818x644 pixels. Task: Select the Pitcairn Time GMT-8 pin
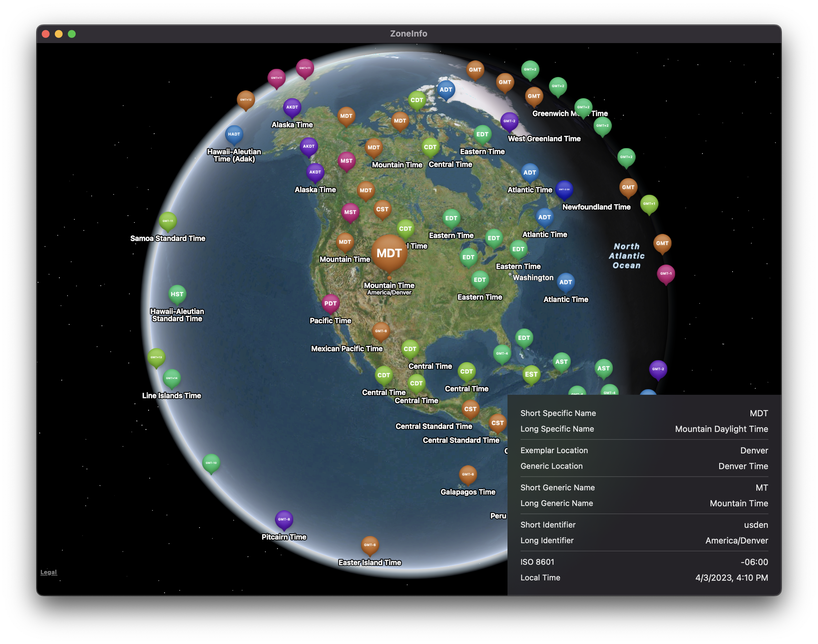[x=284, y=519]
